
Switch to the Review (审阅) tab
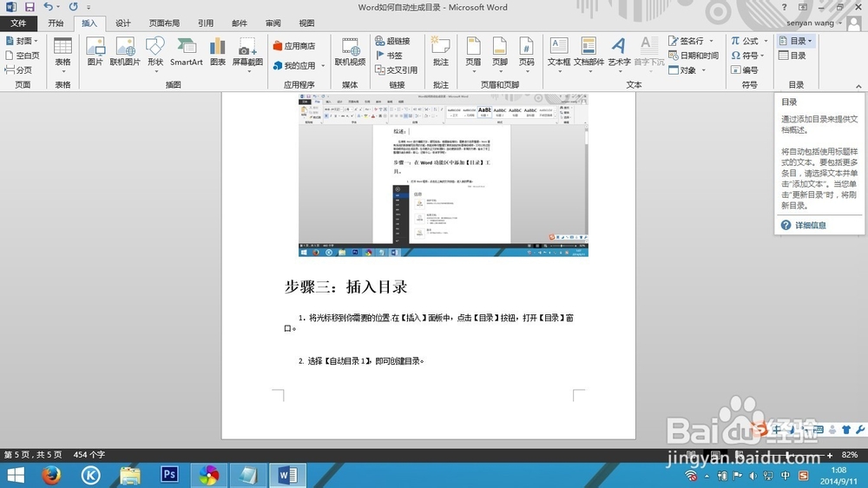(x=273, y=23)
